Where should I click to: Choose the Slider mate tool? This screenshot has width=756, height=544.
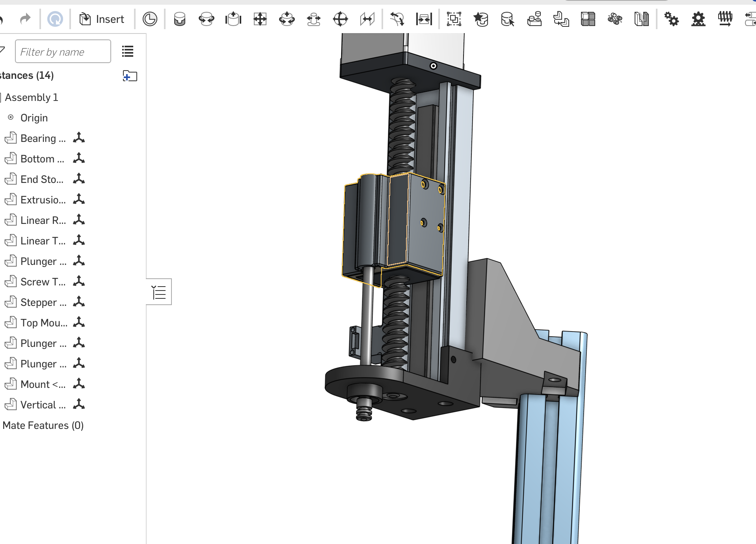tap(233, 19)
